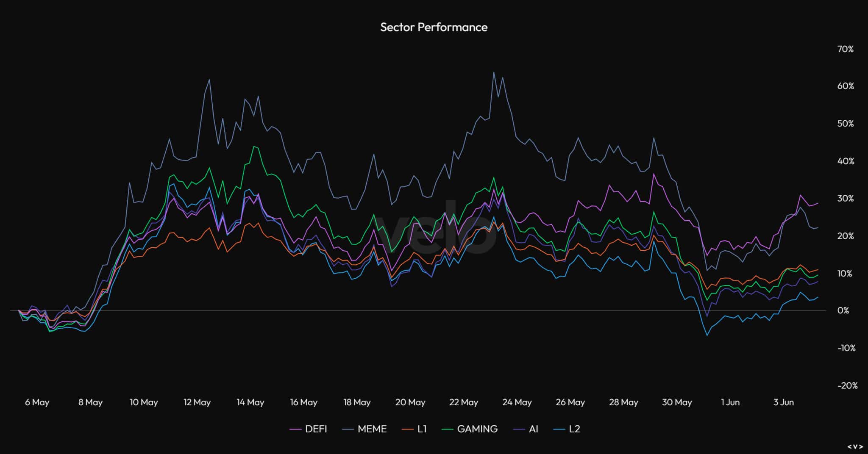Hide the GAMING series in the legend
Screen dimensions: 868x454
click(477, 429)
